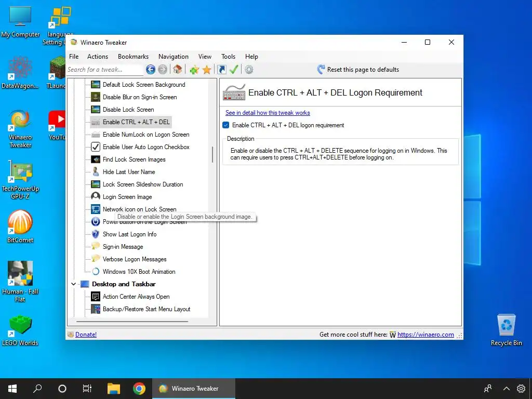Open settings gear icon in toolbar
The width and height of the screenshot is (532, 399).
[x=249, y=70]
